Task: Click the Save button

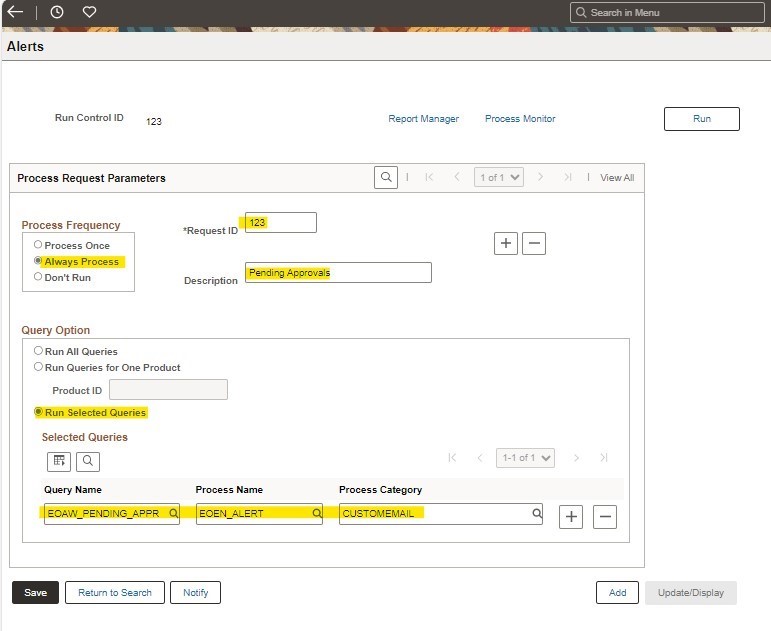Action: tap(35, 593)
